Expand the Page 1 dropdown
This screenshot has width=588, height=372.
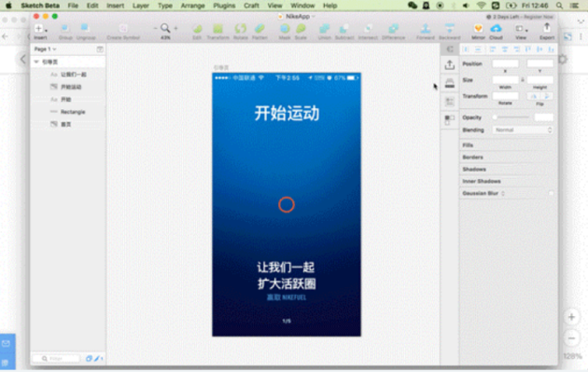(x=45, y=49)
